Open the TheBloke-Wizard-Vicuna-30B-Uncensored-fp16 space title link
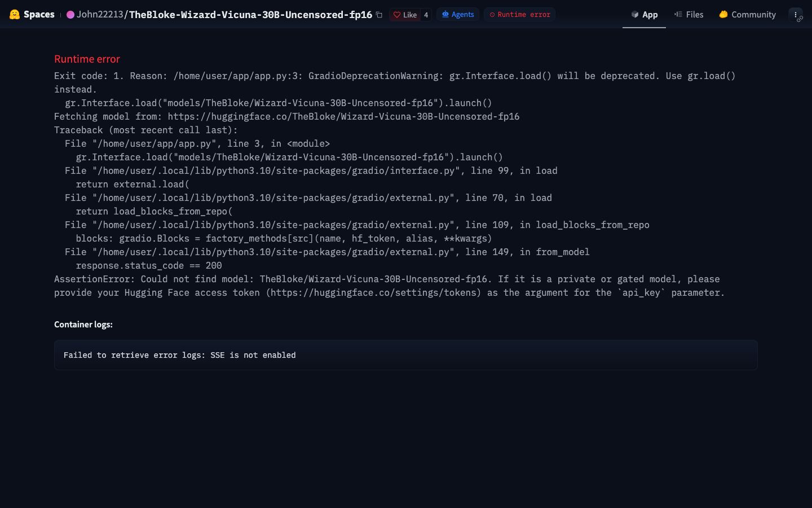Image resolution: width=812 pixels, height=508 pixels. (x=250, y=15)
